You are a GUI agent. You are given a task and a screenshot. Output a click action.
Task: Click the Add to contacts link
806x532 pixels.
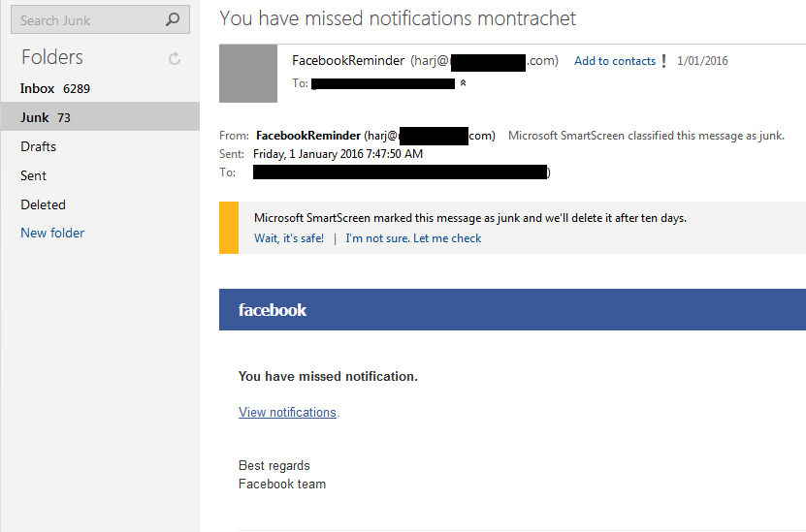615,61
